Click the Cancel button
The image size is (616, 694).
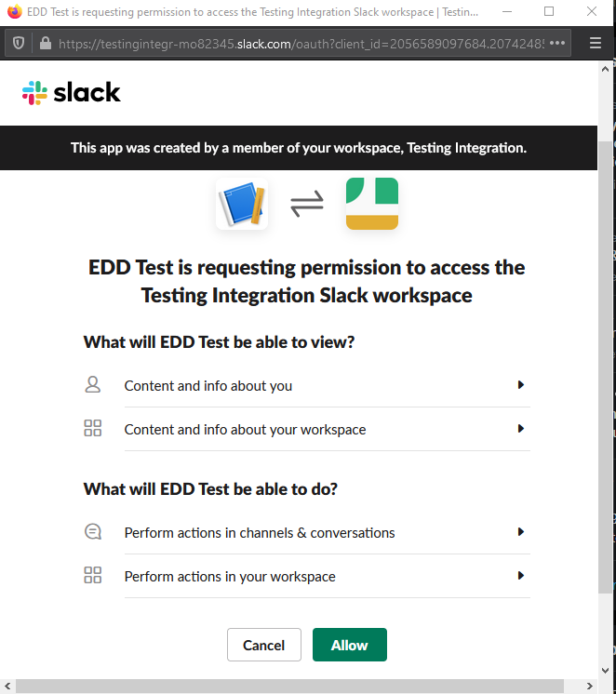[x=263, y=645]
